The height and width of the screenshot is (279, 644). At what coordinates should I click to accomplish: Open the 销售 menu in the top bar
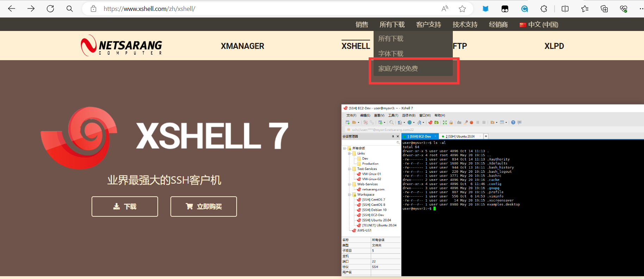(x=362, y=24)
